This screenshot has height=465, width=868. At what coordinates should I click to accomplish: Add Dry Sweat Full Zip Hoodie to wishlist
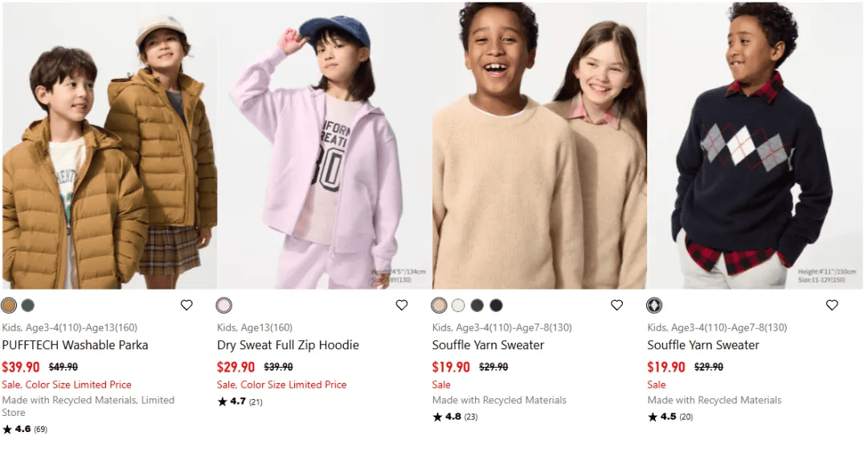(x=402, y=305)
